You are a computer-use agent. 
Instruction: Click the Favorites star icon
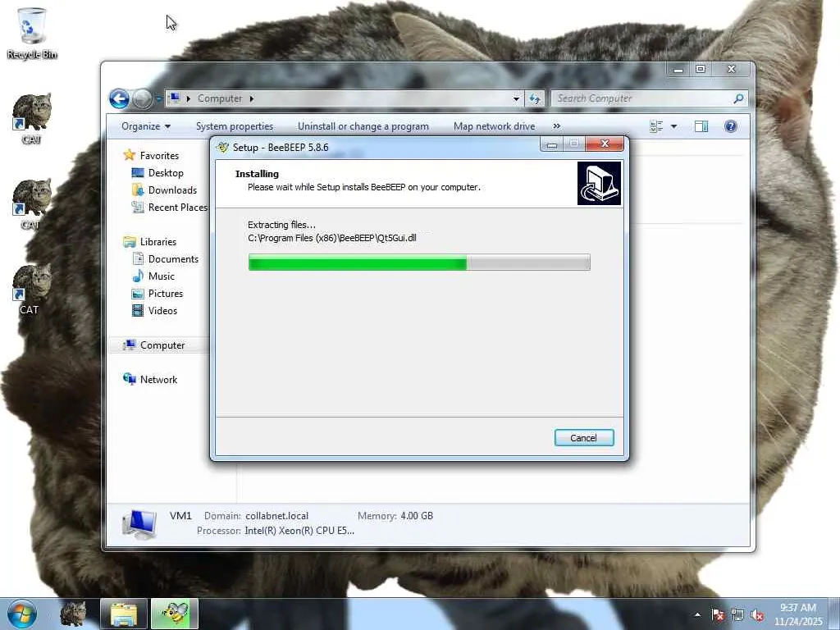(129, 155)
